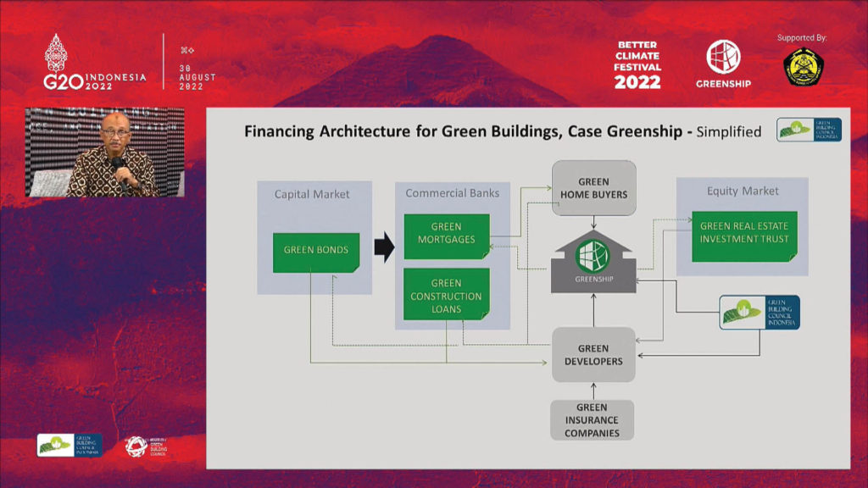The image size is (868, 488).
Task: Click the Green Building Council Indonesia logo inside the diagram
Action: [x=759, y=313]
